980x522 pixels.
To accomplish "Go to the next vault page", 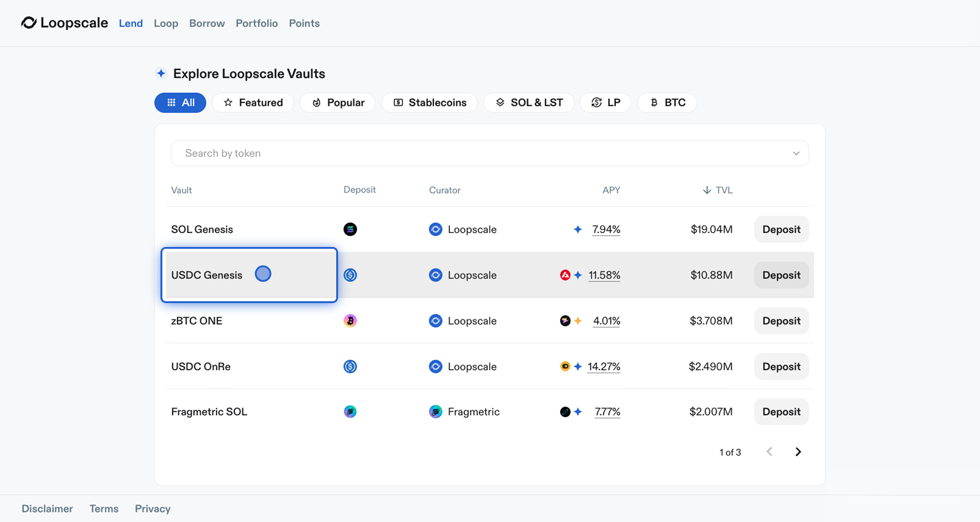I will click(798, 452).
